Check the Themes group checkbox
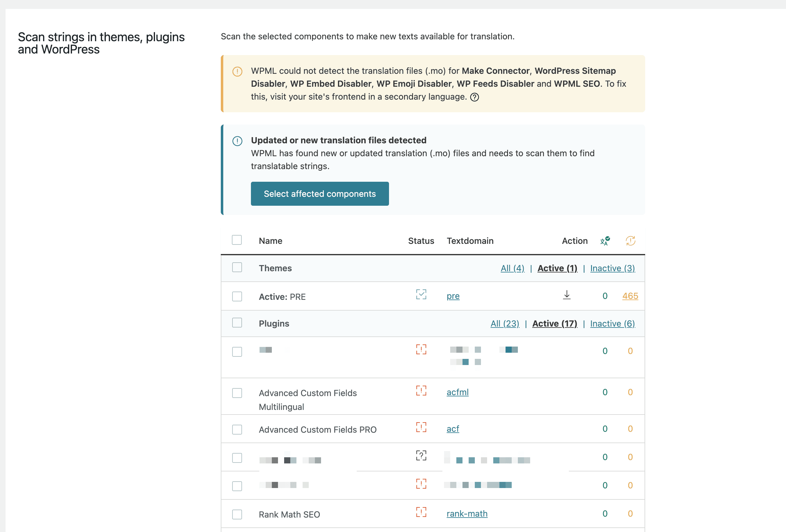This screenshot has width=786, height=532. [237, 268]
